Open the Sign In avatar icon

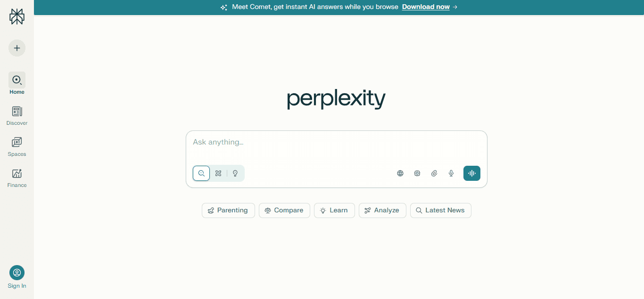pyautogui.click(x=17, y=273)
